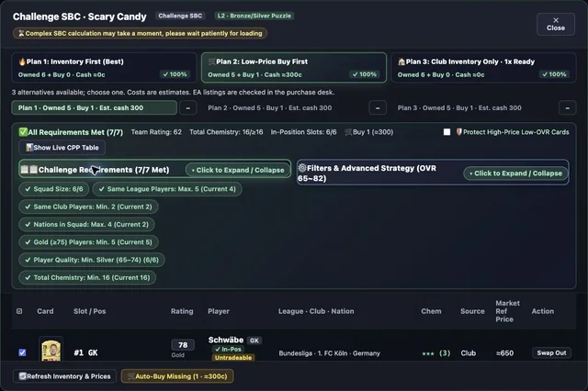Select Plan 3: Club Inventory Only

(x=483, y=67)
